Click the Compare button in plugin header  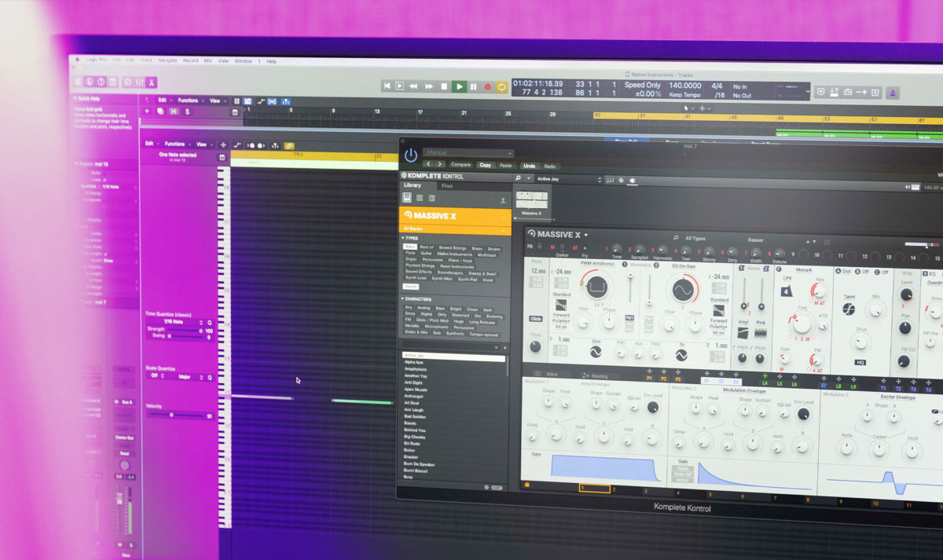point(460,165)
